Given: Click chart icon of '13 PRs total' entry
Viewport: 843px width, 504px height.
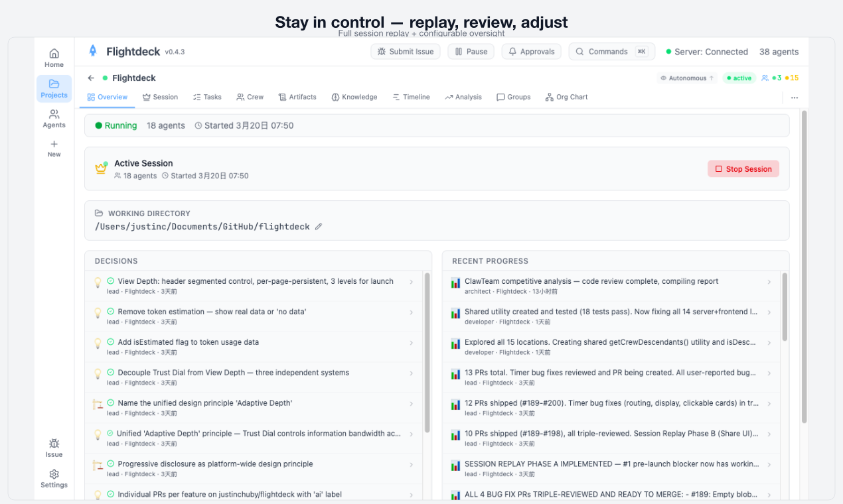Looking at the screenshot, I should [x=455, y=374].
